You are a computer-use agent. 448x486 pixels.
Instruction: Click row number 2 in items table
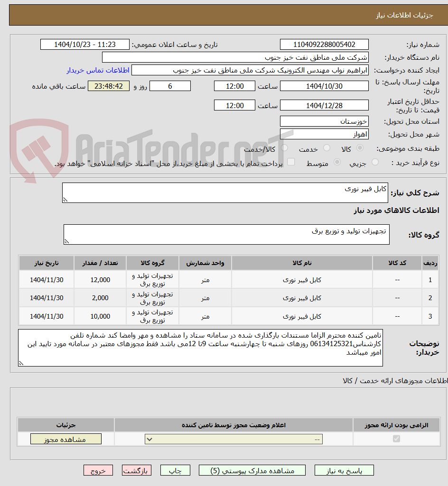coord(430,298)
